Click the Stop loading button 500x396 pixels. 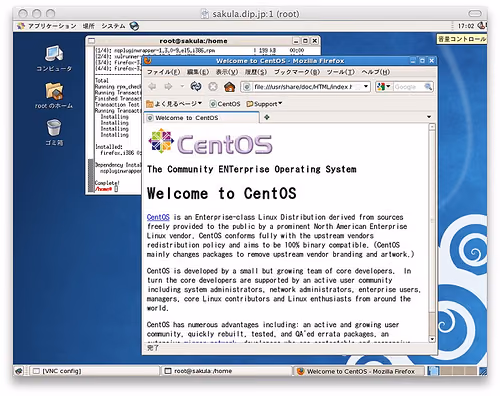pyautogui.click(x=213, y=87)
